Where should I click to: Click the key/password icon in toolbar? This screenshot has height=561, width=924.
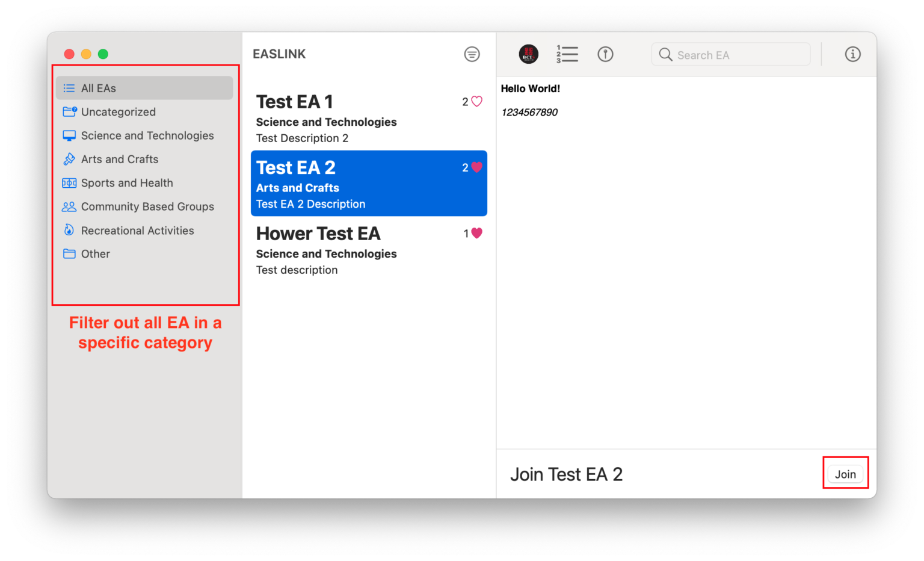[x=605, y=54]
